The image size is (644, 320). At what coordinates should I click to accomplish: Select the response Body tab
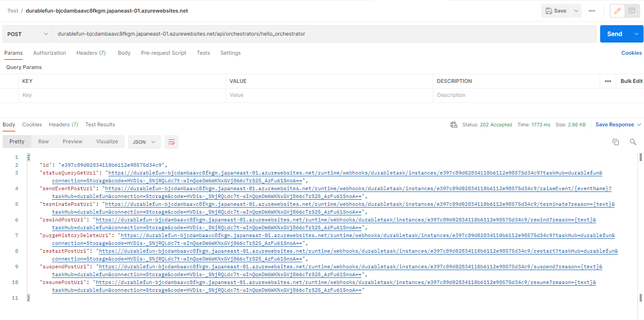tap(9, 125)
